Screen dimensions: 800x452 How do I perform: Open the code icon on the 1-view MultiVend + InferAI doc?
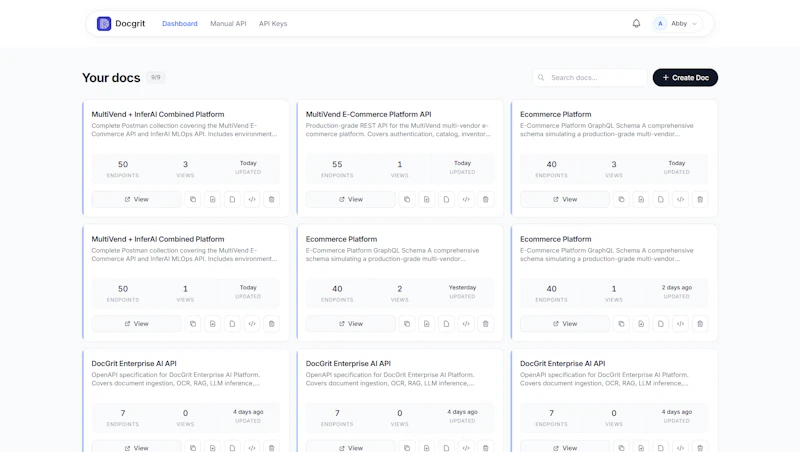click(x=252, y=324)
